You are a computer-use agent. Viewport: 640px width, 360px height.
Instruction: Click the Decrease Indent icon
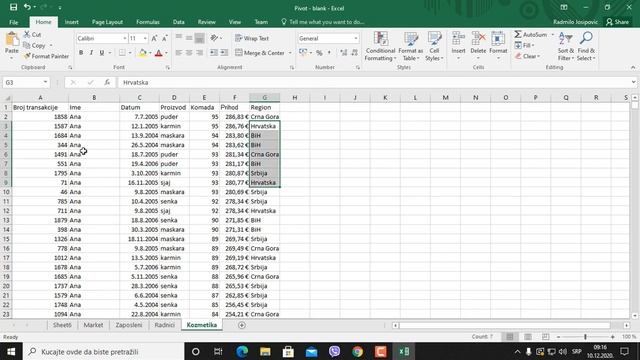[x=213, y=53]
